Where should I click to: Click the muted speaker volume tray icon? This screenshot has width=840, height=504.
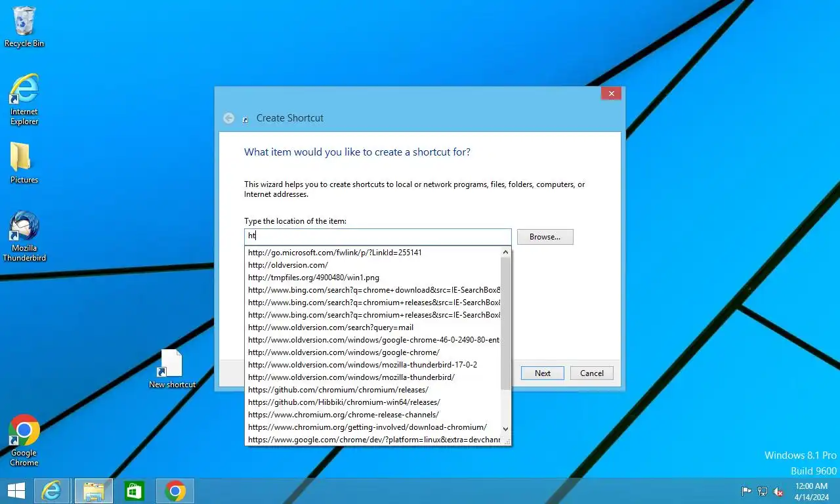tap(778, 491)
